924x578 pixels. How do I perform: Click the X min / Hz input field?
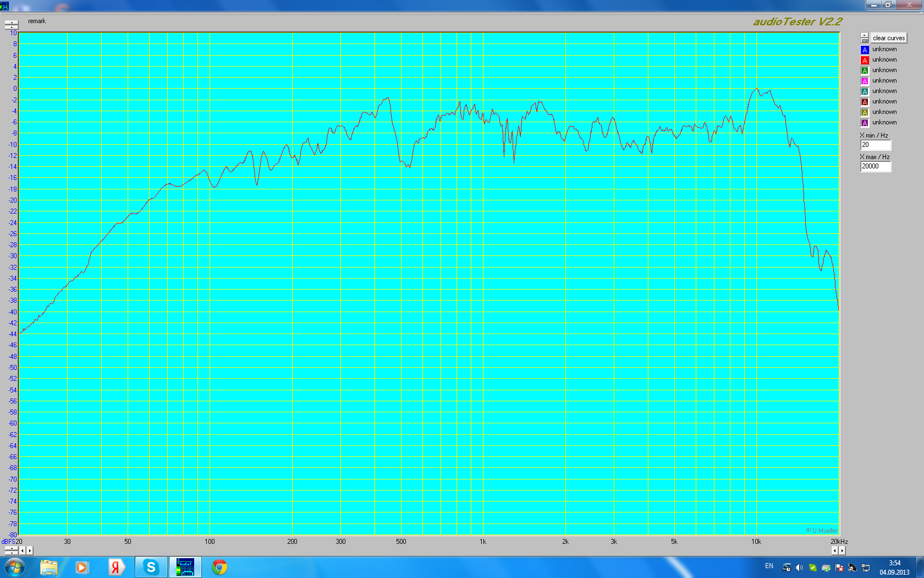(x=876, y=145)
